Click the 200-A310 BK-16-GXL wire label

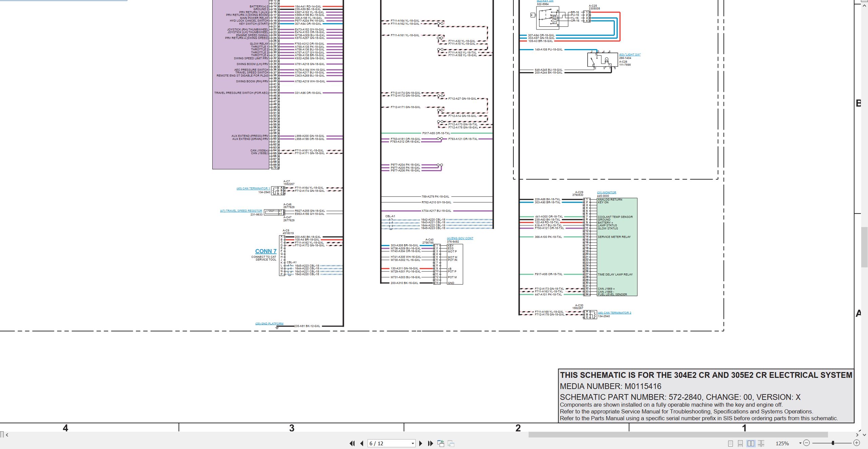[x=404, y=283]
